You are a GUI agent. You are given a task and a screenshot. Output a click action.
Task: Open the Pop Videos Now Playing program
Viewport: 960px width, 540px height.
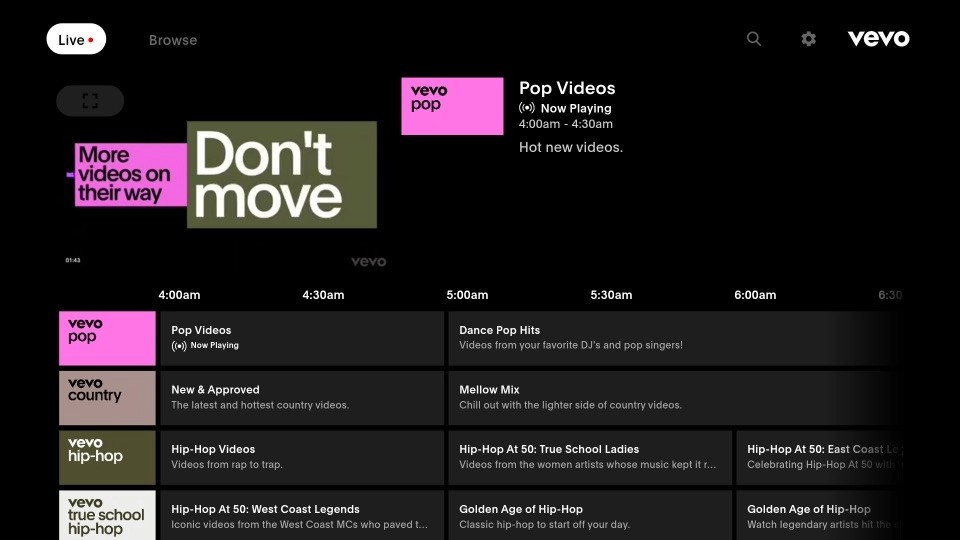(x=302, y=338)
